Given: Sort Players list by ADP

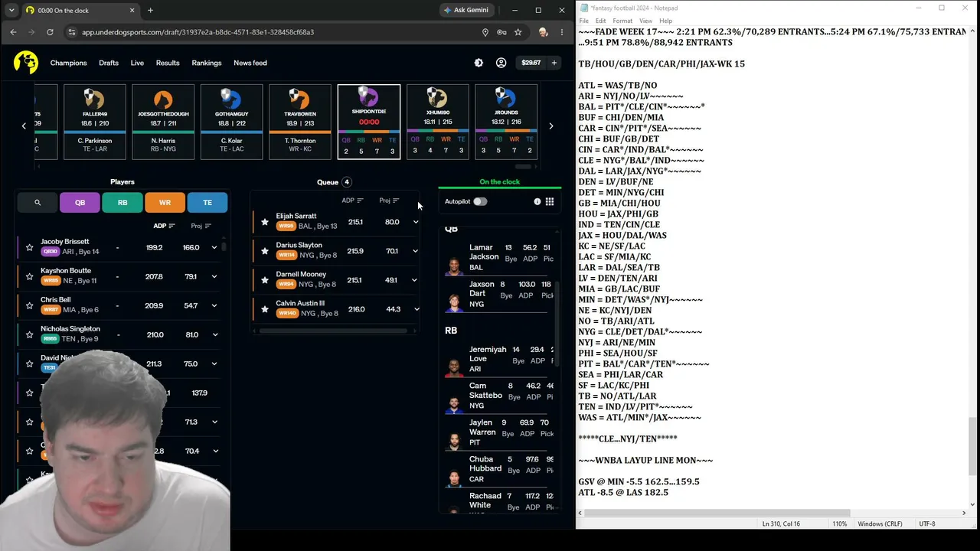Looking at the screenshot, I should pyautogui.click(x=164, y=226).
